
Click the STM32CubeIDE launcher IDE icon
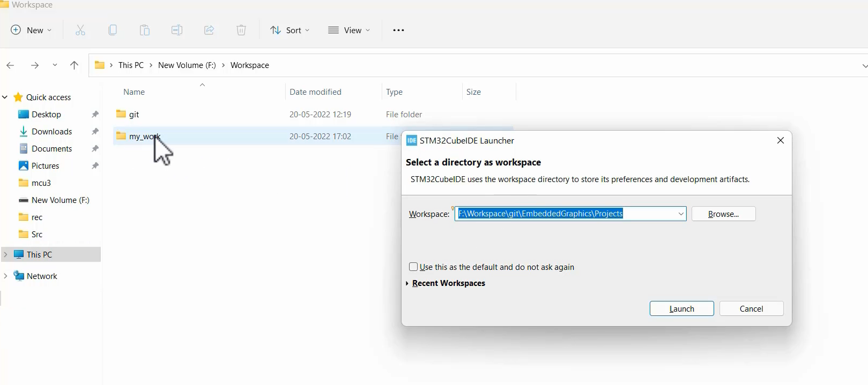pos(411,140)
